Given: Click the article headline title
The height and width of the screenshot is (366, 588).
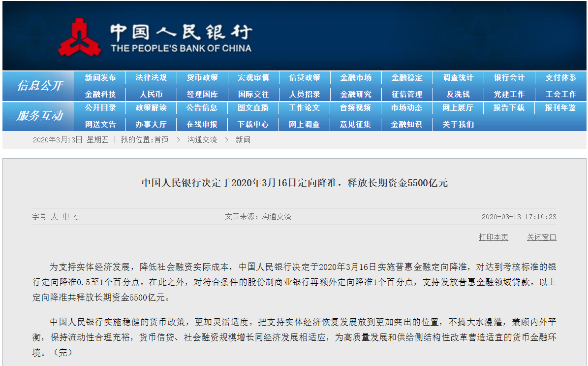Looking at the screenshot, I should point(294,183).
